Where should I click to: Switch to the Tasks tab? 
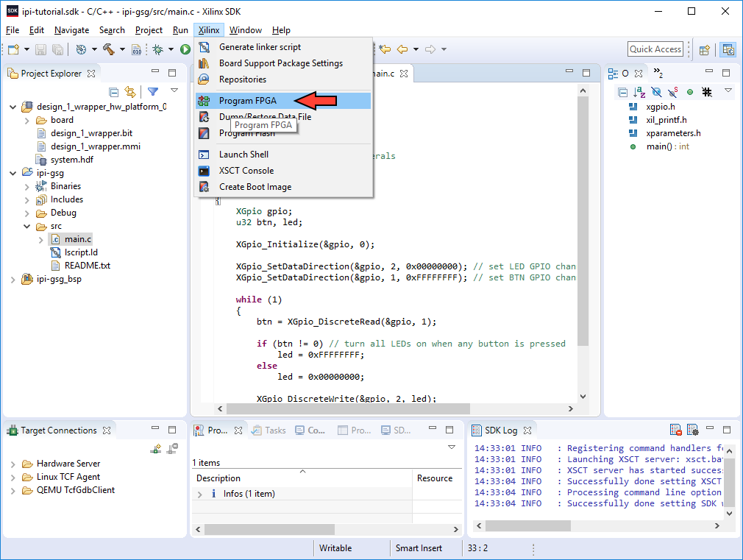pyautogui.click(x=269, y=430)
